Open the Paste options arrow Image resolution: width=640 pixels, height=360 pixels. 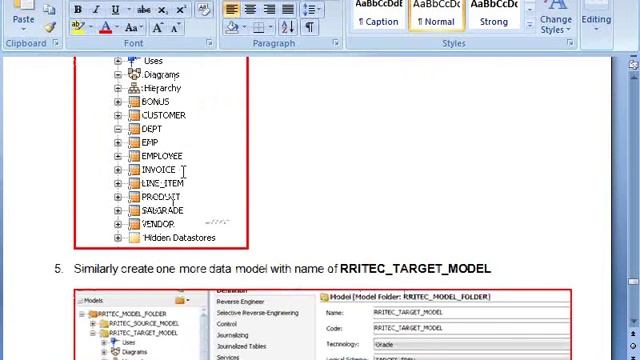(23, 29)
